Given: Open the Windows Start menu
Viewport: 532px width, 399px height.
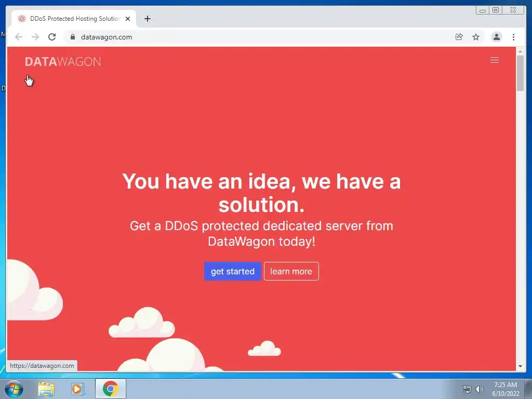Looking at the screenshot, I should click(14, 389).
